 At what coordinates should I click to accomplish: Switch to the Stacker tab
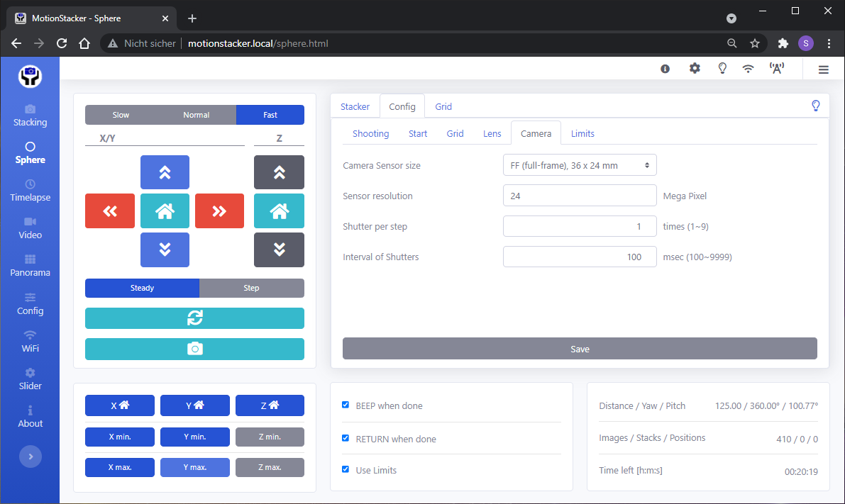pyautogui.click(x=355, y=106)
